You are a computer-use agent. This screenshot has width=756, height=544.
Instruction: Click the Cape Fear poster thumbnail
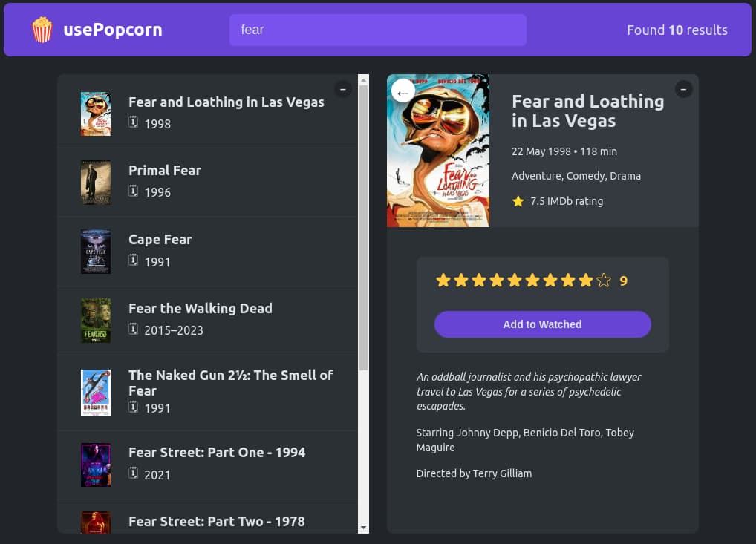point(96,252)
